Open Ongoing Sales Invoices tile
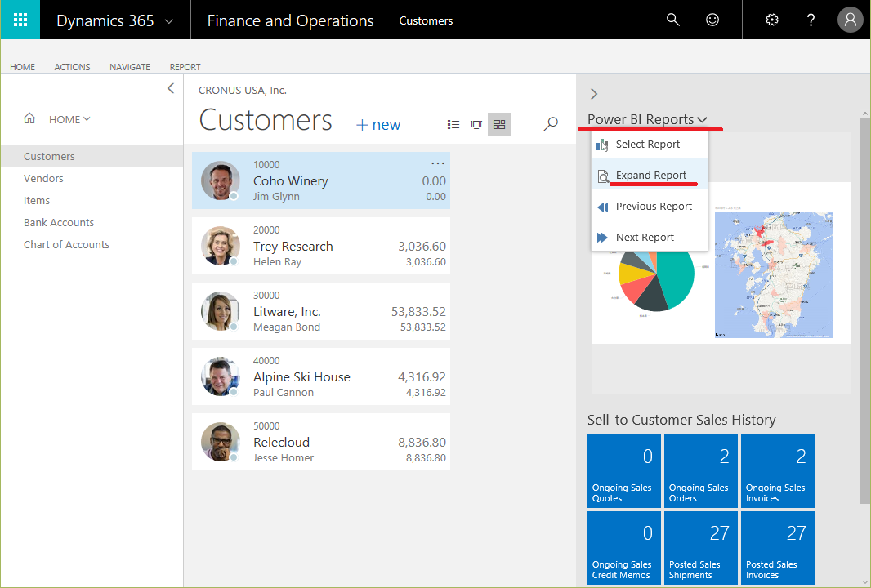This screenshot has height=588, width=871. [x=778, y=471]
